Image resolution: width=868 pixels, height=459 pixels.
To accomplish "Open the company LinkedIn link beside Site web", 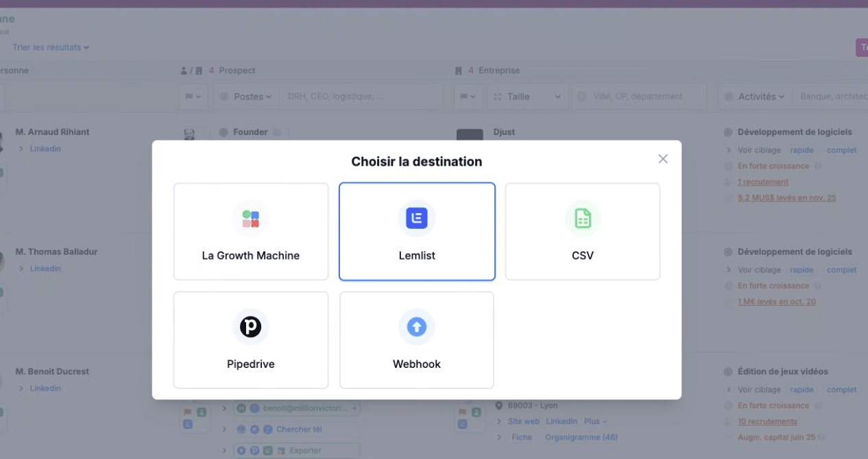I will [562, 421].
